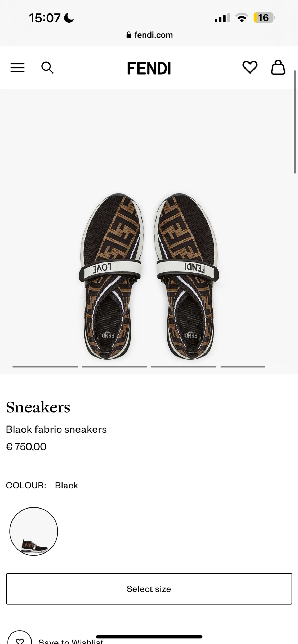
Task: Show the fourth product image indicator
Action: [243, 367]
